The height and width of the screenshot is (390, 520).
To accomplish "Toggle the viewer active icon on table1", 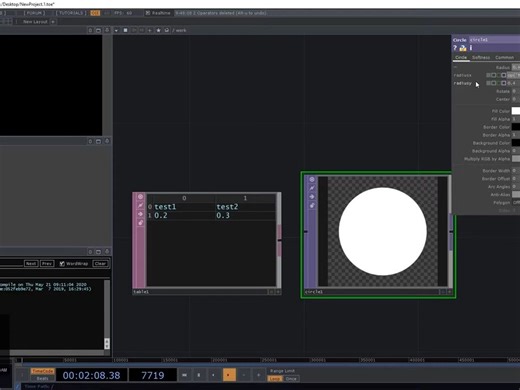I will 140,197.
